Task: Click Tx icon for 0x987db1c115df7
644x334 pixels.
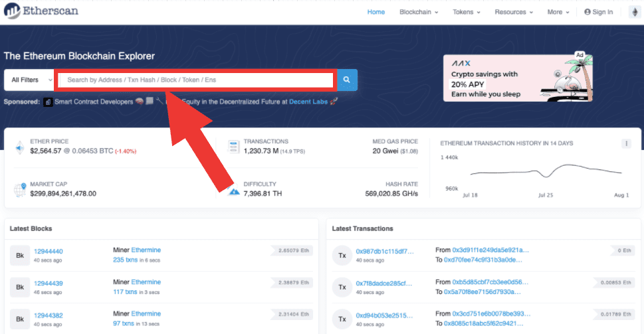Action: coord(342,255)
